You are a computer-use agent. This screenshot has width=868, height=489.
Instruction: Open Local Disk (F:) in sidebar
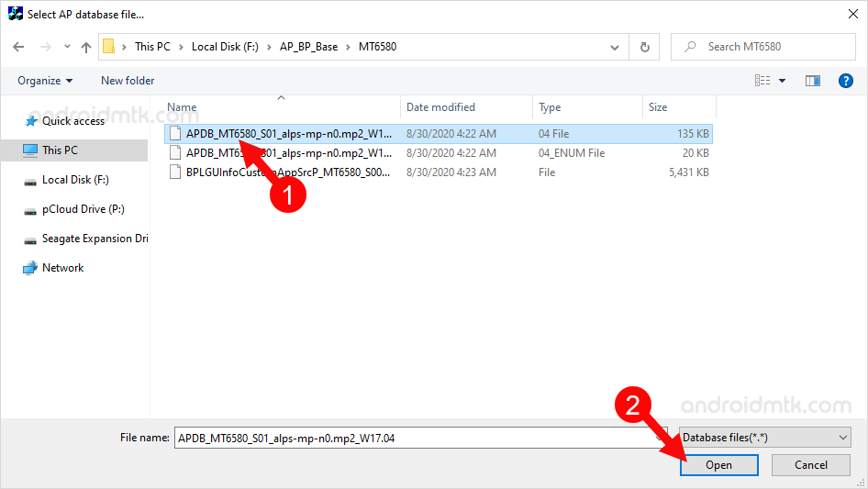[x=75, y=180]
